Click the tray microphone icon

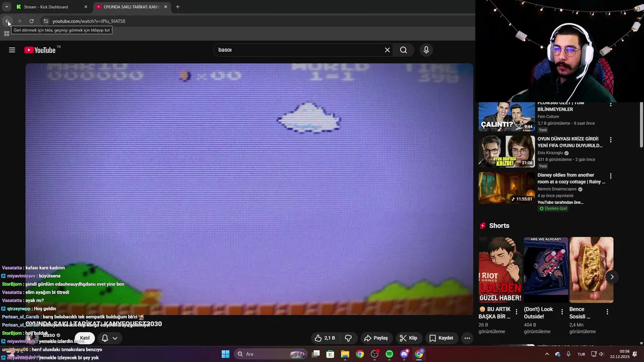569,354
